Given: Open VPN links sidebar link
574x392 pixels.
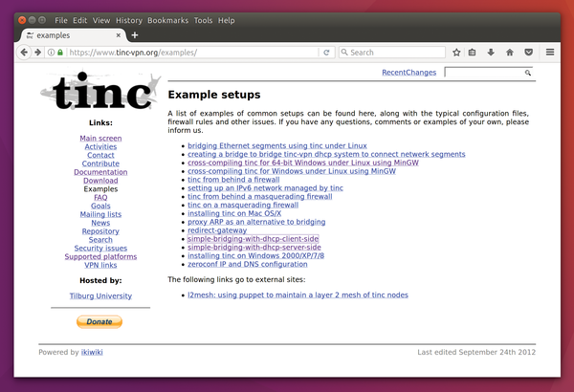Looking at the screenshot, I should click(x=100, y=265).
